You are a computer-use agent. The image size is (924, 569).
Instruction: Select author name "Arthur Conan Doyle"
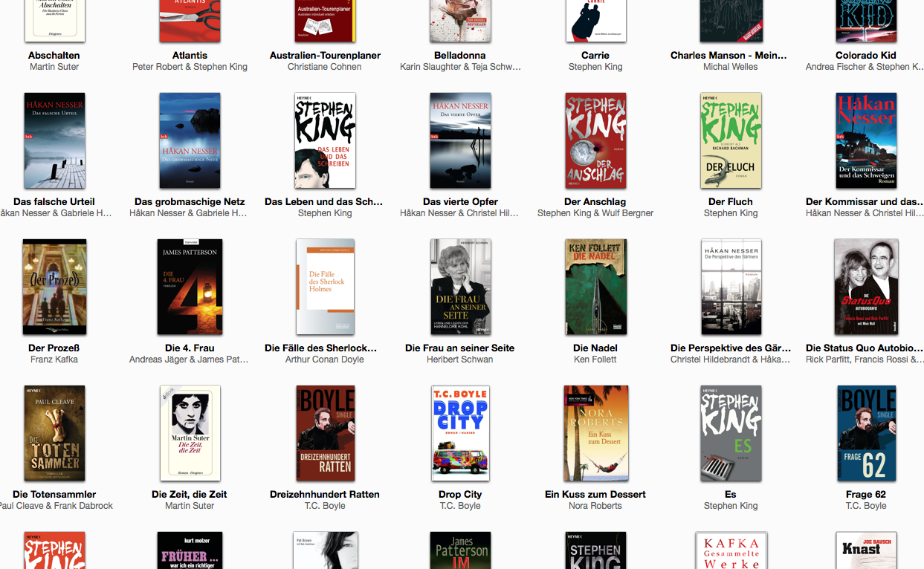pyautogui.click(x=325, y=360)
